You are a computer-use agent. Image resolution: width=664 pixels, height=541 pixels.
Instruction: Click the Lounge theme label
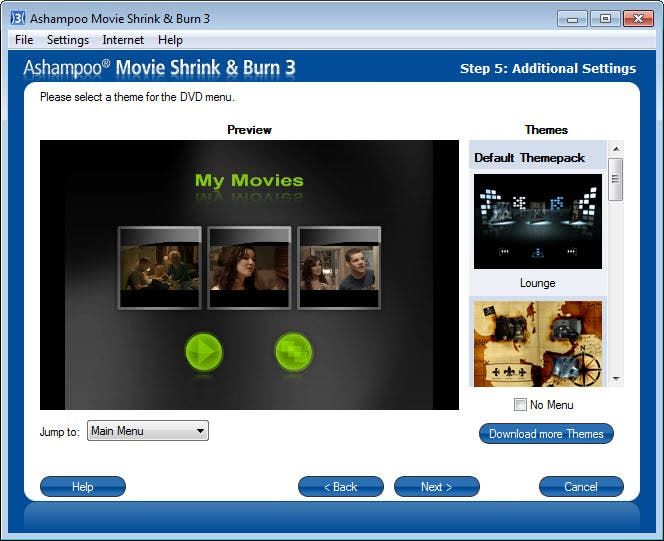(x=537, y=283)
